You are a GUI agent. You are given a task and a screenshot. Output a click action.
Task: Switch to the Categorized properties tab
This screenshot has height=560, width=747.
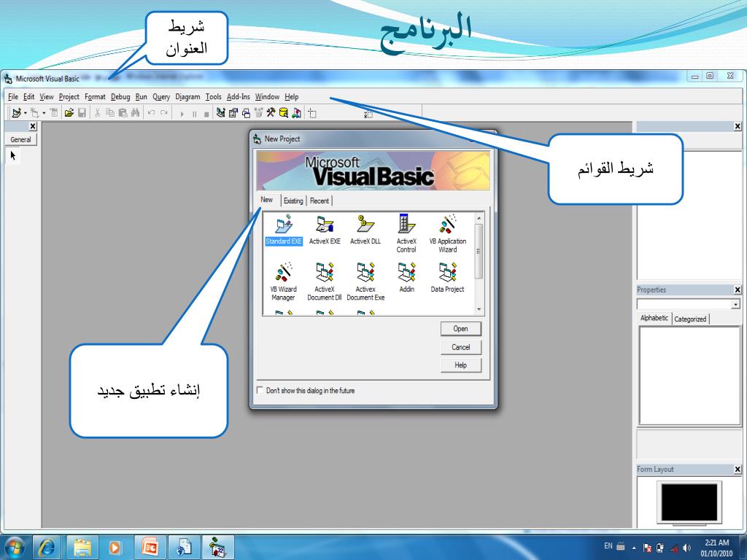tap(690, 319)
